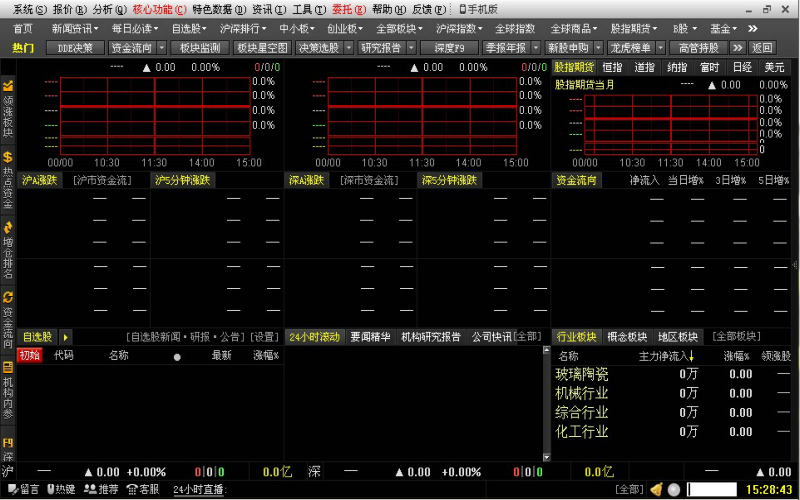The height and width of the screenshot is (500, 800).
Task: Click the bell alert icon in status bar
Action: point(656,490)
